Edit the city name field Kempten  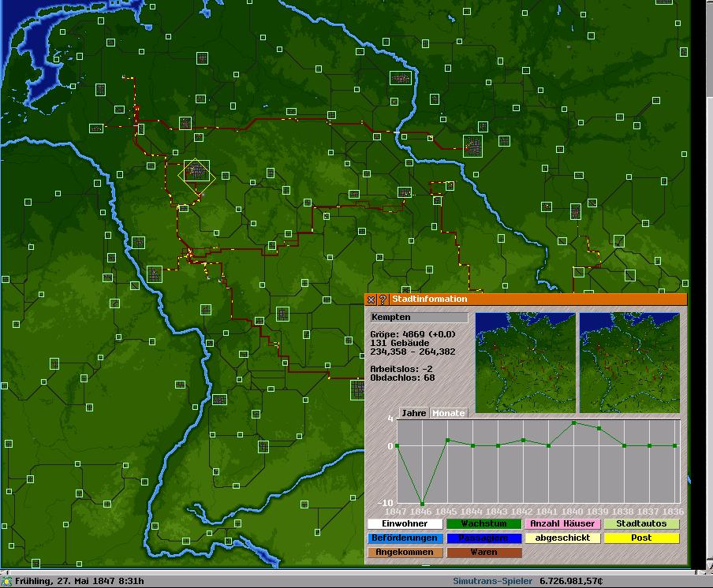(x=419, y=318)
